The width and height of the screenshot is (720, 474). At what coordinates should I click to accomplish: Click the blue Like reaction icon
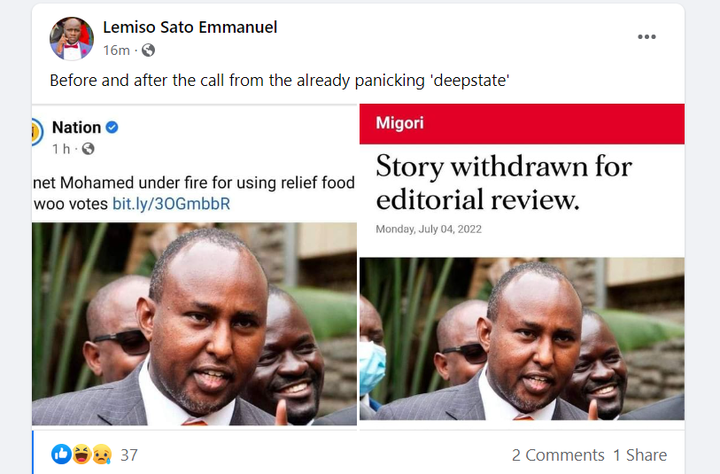tap(61, 455)
